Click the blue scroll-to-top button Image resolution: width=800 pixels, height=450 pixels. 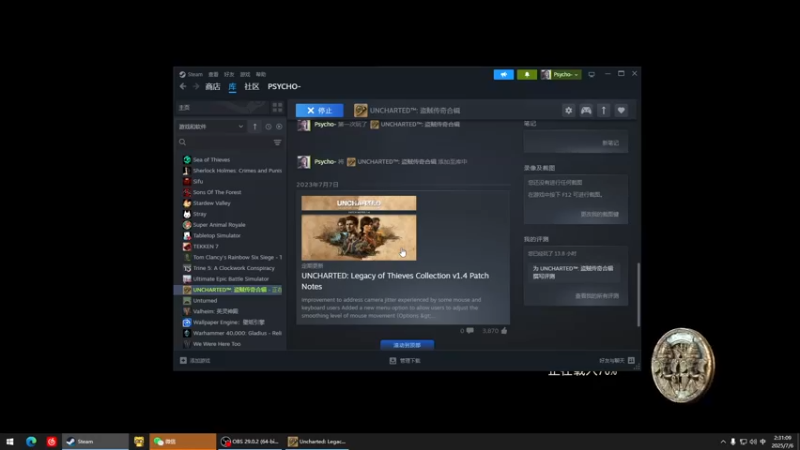coord(407,345)
